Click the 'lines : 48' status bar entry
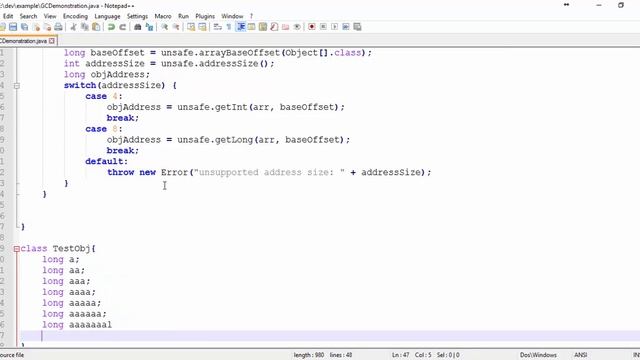Image resolution: width=640 pixels, height=360 pixels. (341, 355)
